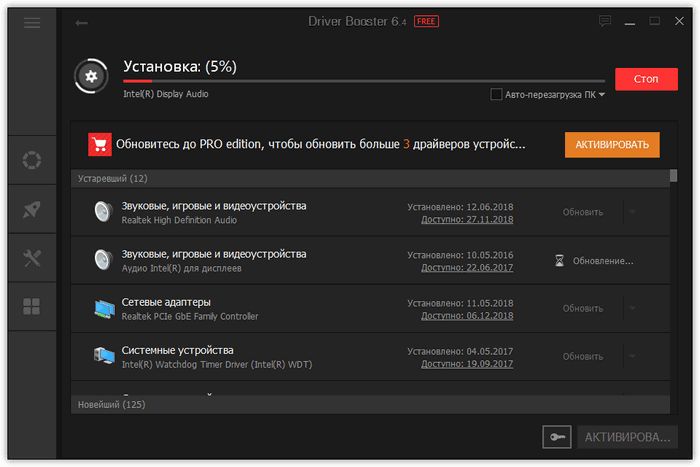Open the Доступно: 19.09.2017 link

[467, 364]
